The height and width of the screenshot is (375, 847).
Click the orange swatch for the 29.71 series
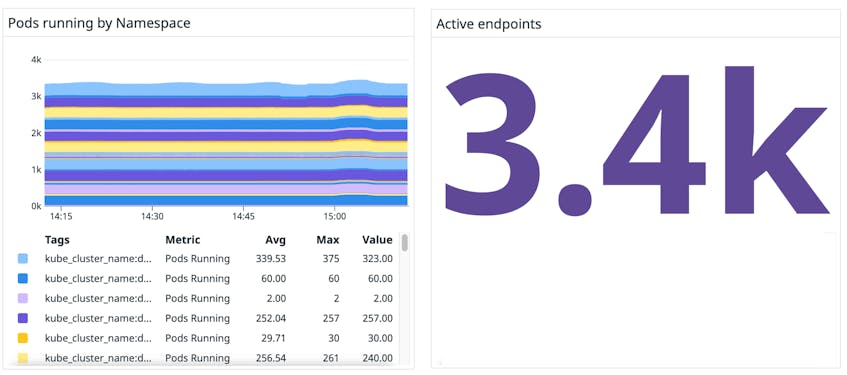coord(23,338)
